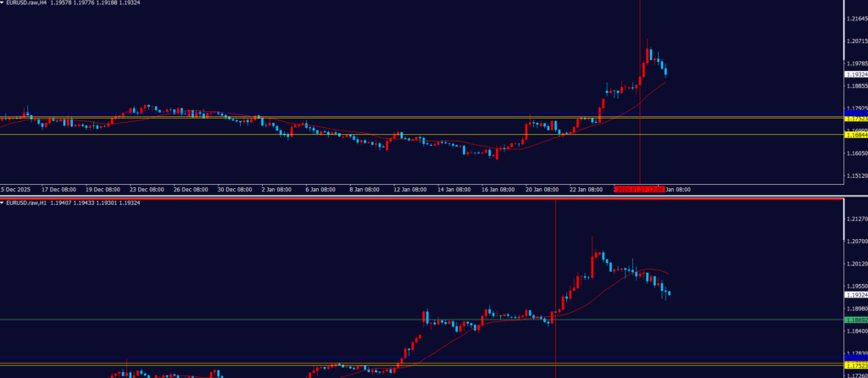The width and height of the screenshot is (868, 378).
Task: Select the yellow 1.17523 label on H1 chart
Action: (855, 365)
